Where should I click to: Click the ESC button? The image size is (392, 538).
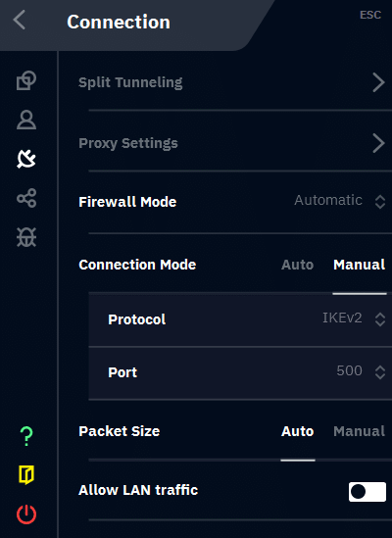pos(370,15)
